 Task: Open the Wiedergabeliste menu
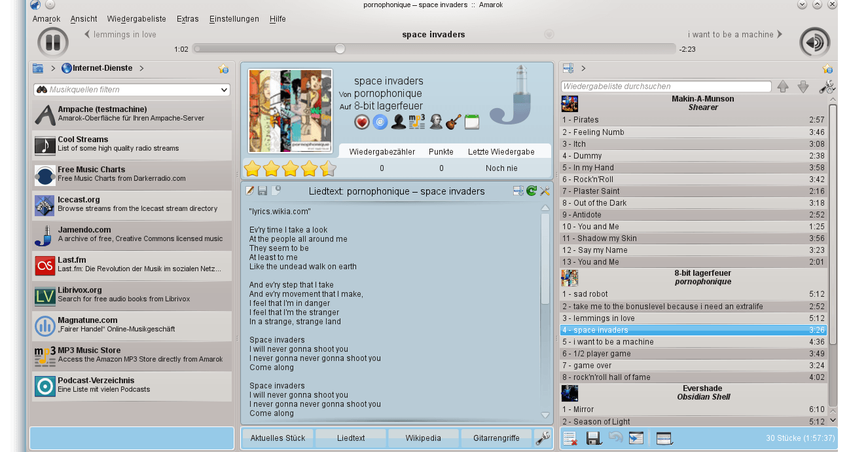point(136,19)
